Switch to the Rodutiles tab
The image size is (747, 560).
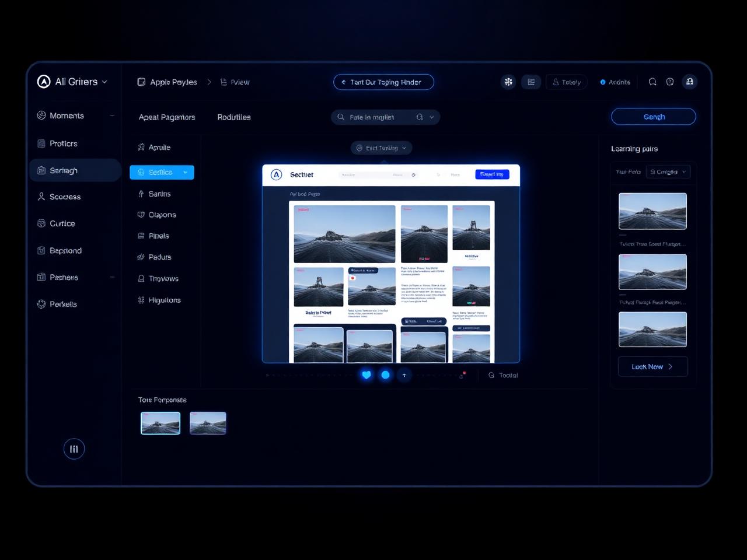(233, 117)
